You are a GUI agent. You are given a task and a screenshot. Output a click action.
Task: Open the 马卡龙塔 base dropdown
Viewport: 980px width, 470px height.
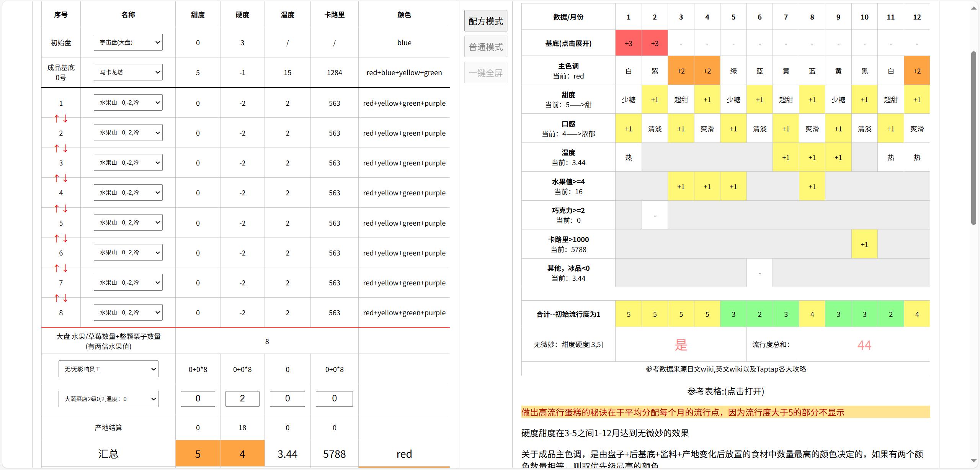coord(128,72)
